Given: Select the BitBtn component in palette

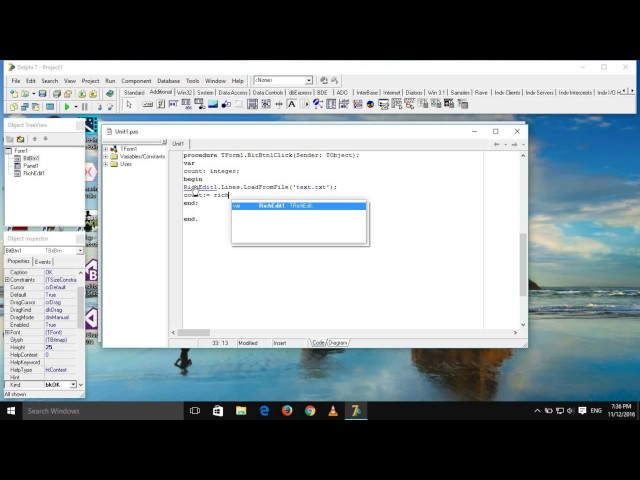Looking at the screenshot, I should [147, 104].
